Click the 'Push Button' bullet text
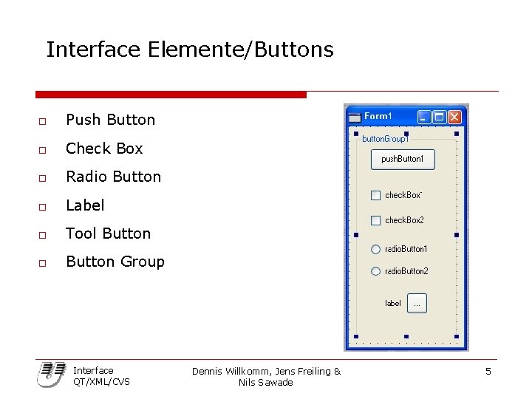532x399 pixels. click(111, 120)
